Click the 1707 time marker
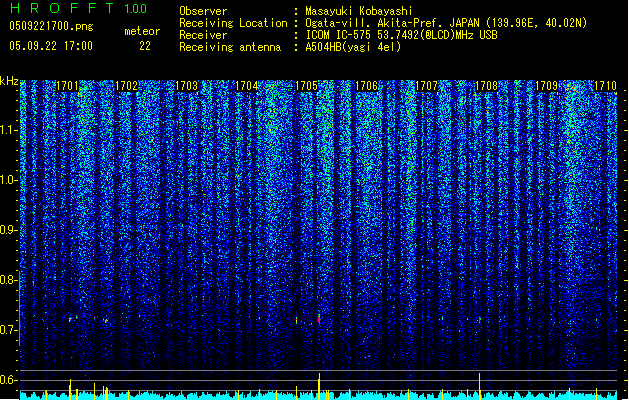Screen dimensions: 629x400 (x=426, y=86)
